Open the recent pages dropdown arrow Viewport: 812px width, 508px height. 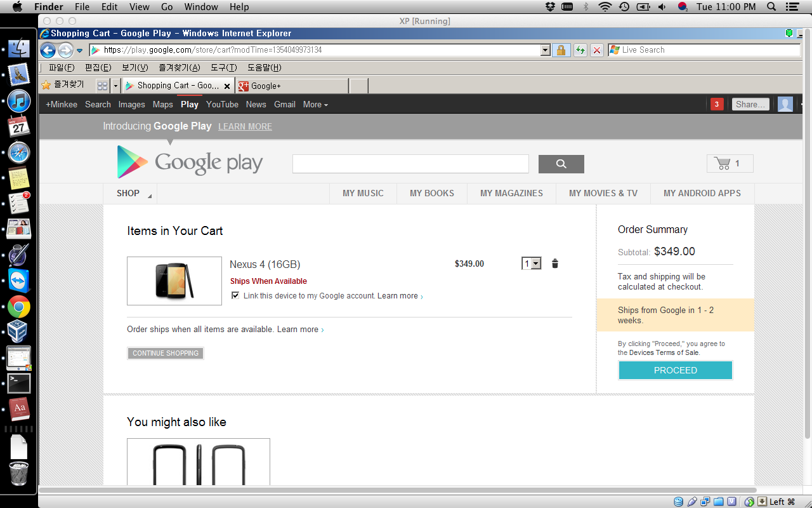[x=79, y=50]
